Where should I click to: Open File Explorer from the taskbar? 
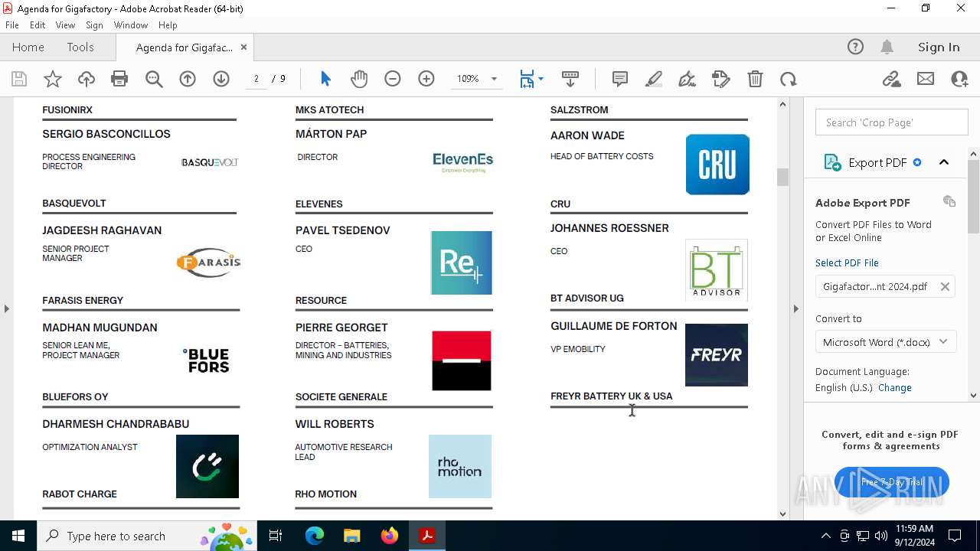[352, 536]
